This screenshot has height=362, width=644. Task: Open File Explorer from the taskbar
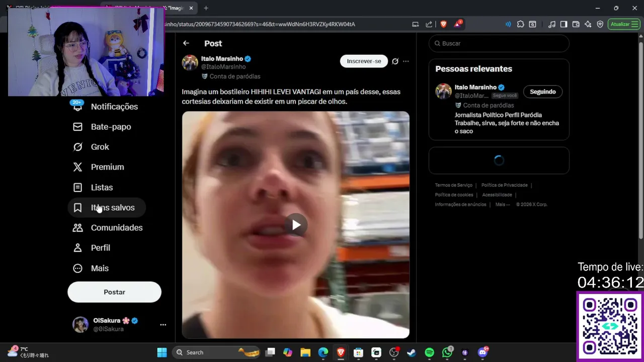click(x=305, y=352)
